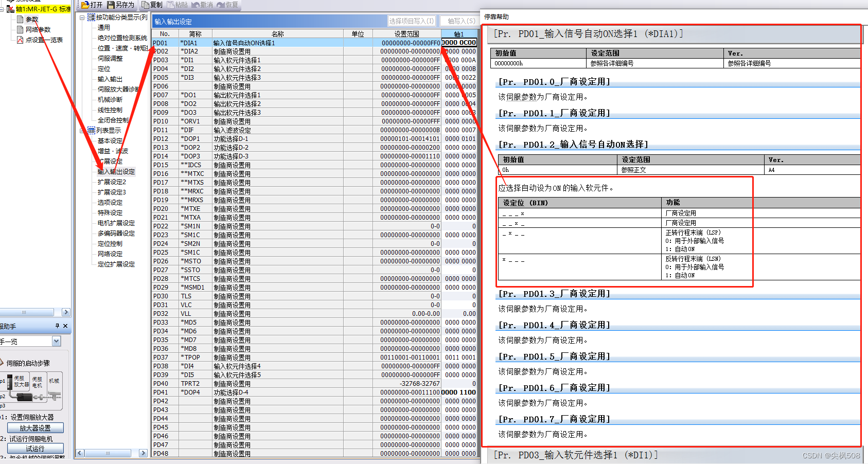Viewport: 868px width, 464px height.
Task: Click the 放大器设置 button
Action: [x=36, y=428]
